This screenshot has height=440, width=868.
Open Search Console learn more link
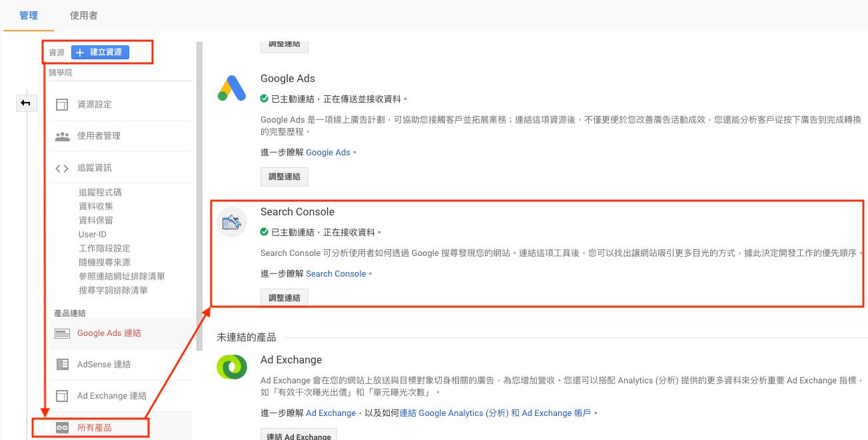(x=336, y=274)
